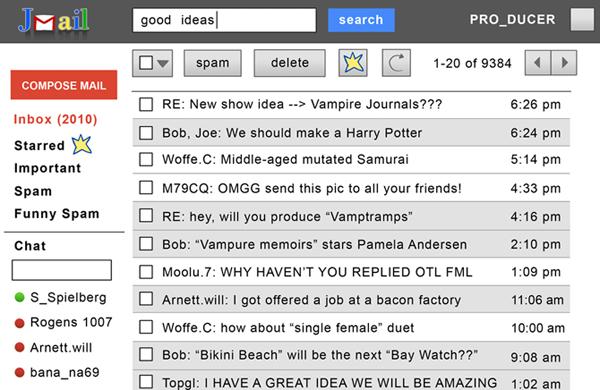The height and width of the screenshot is (390, 600).
Task: Click S_Spielberg's green status dot
Action: (20, 297)
